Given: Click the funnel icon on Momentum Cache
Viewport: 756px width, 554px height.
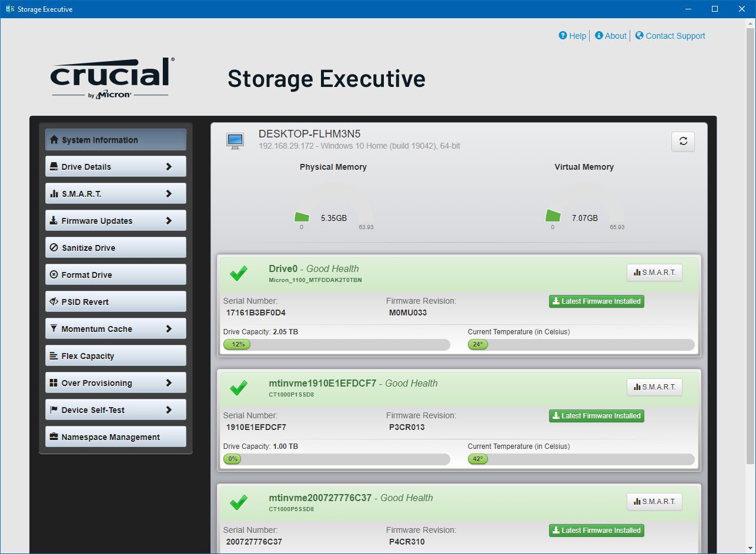Looking at the screenshot, I should tap(53, 328).
